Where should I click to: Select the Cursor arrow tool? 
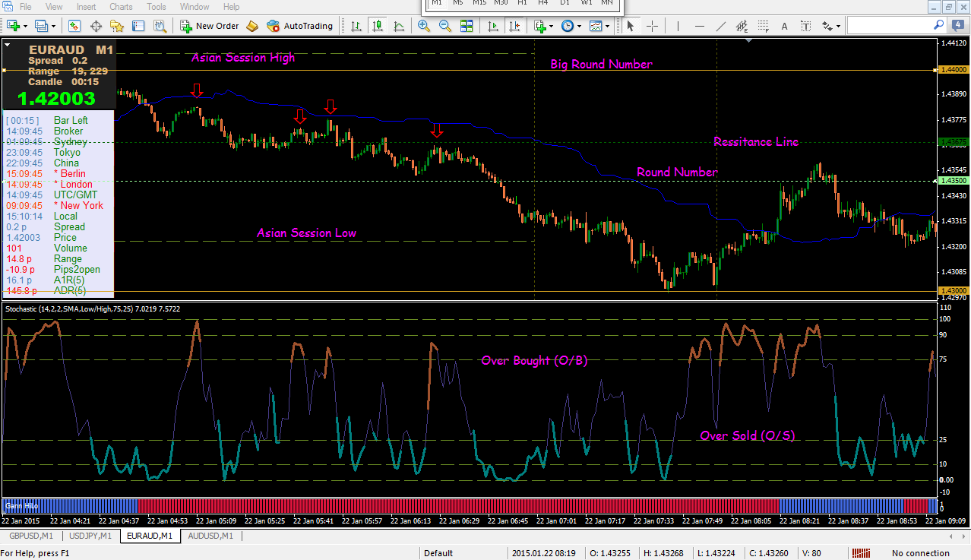point(630,26)
